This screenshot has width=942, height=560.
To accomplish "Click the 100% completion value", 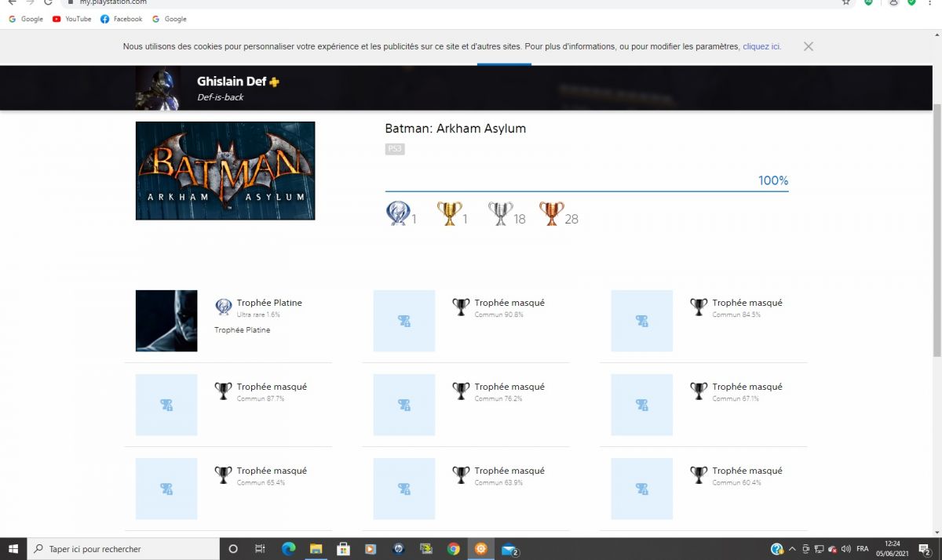I will point(773,181).
